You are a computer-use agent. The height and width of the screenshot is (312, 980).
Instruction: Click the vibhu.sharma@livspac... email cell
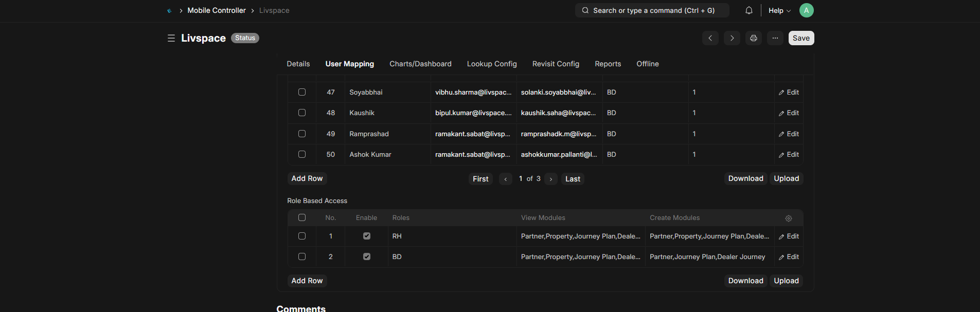click(x=474, y=93)
